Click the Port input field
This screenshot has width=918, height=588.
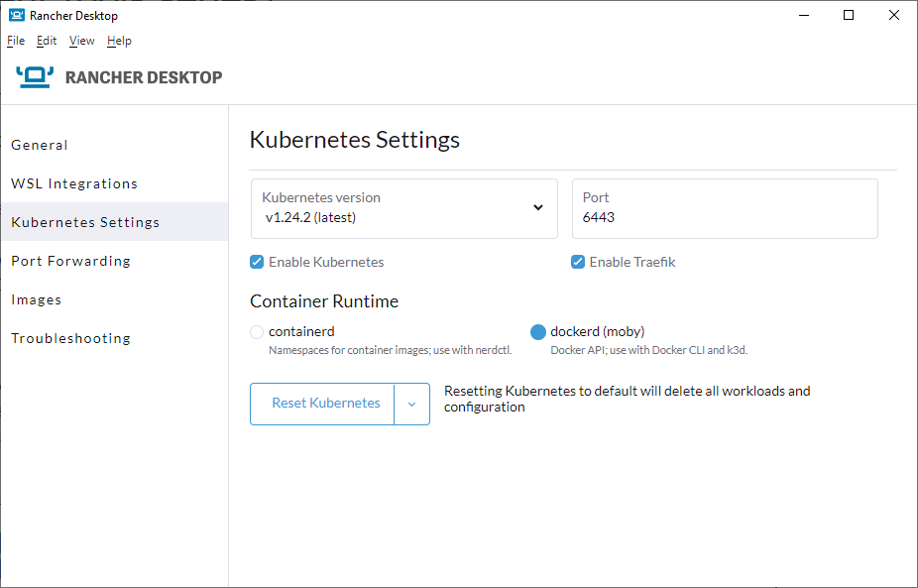tap(725, 208)
